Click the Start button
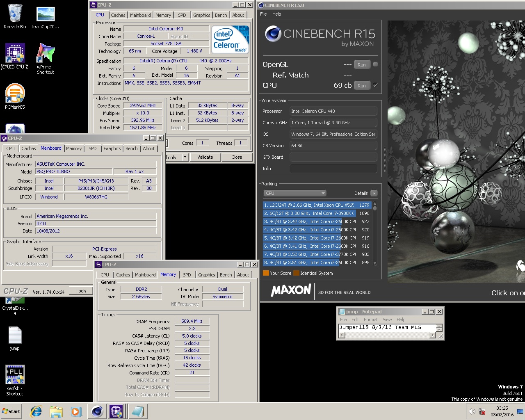The width and height of the screenshot is (525, 420). (x=11, y=411)
